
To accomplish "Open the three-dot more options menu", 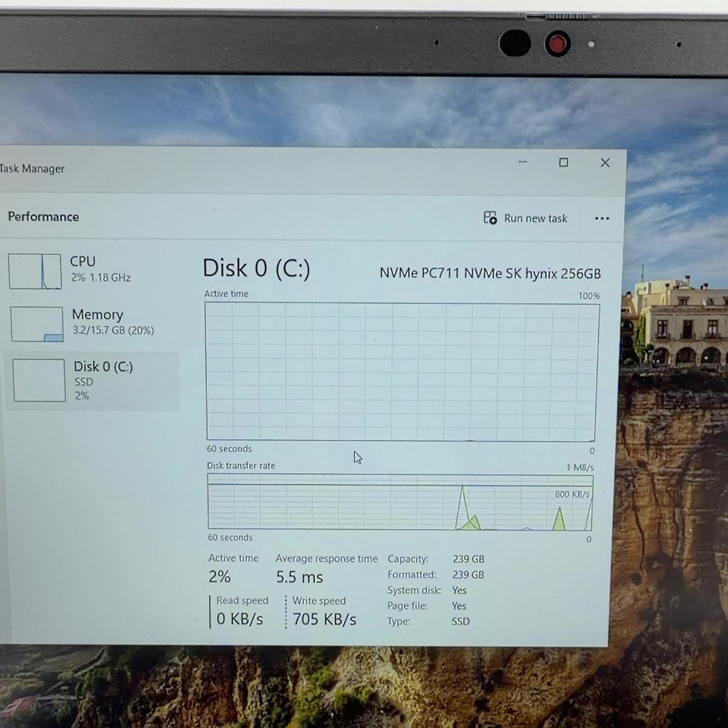I will [602, 218].
